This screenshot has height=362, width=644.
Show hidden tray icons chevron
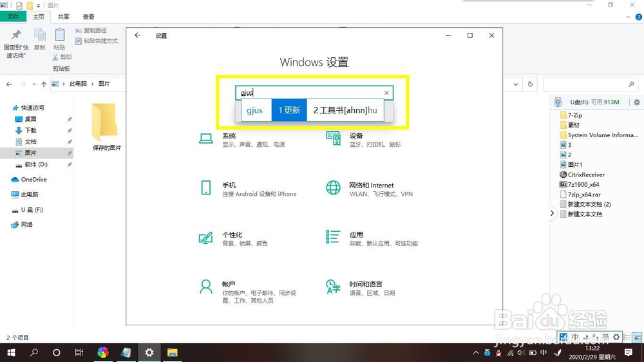[476, 352]
